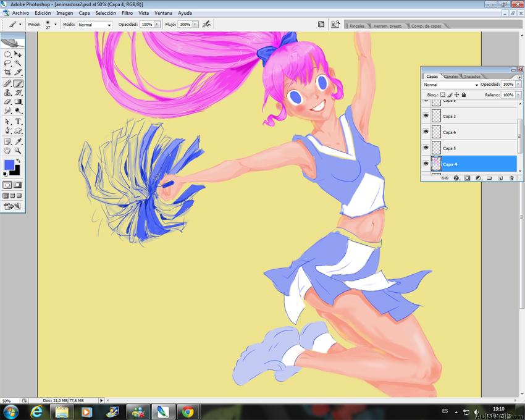Open the Filtro menu

point(127,13)
